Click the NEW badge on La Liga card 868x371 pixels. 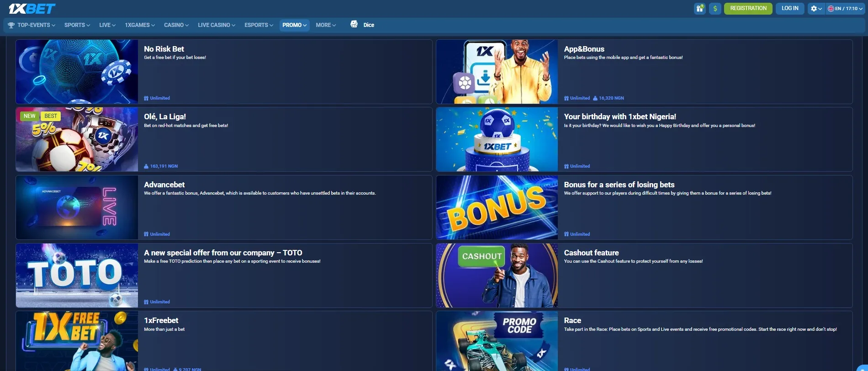(29, 116)
